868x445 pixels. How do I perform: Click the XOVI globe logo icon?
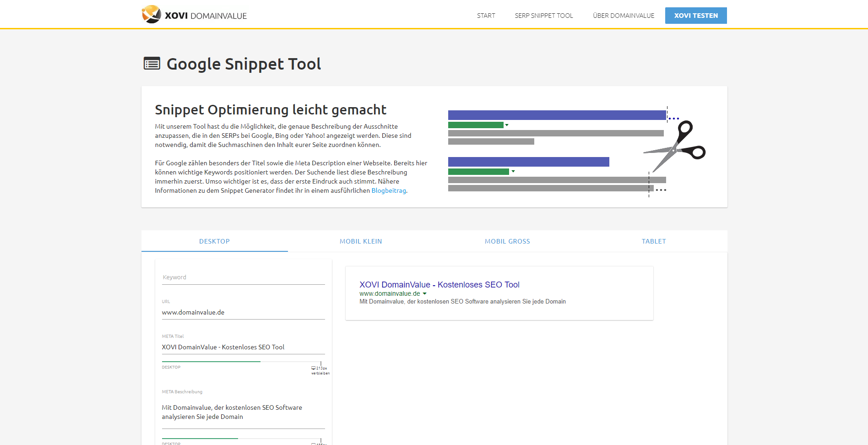[151, 14]
